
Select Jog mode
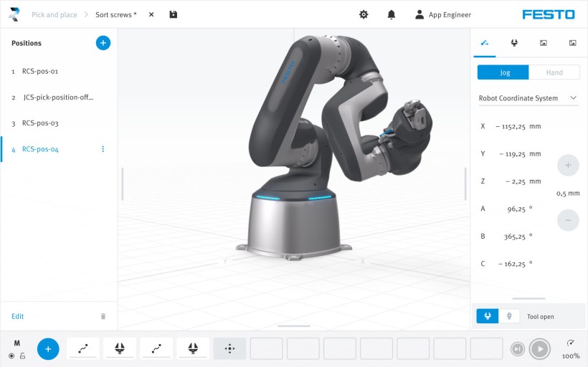click(x=503, y=72)
